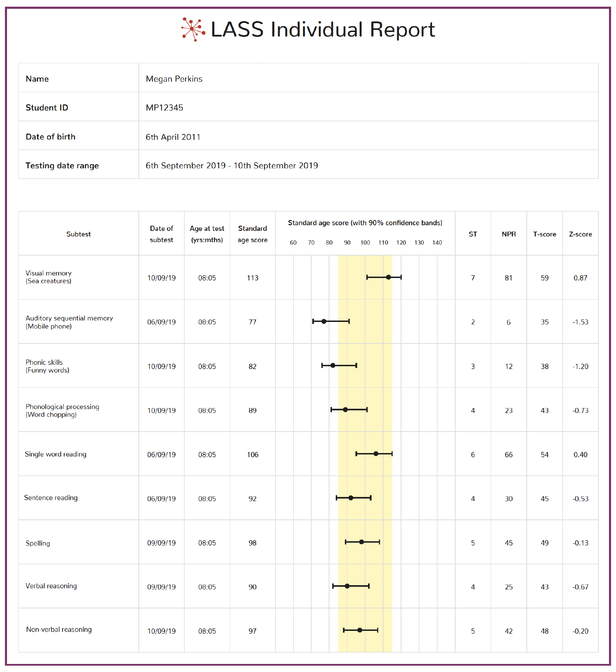
Task: Click the Visual memory score dot on chart
Action: [388, 277]
